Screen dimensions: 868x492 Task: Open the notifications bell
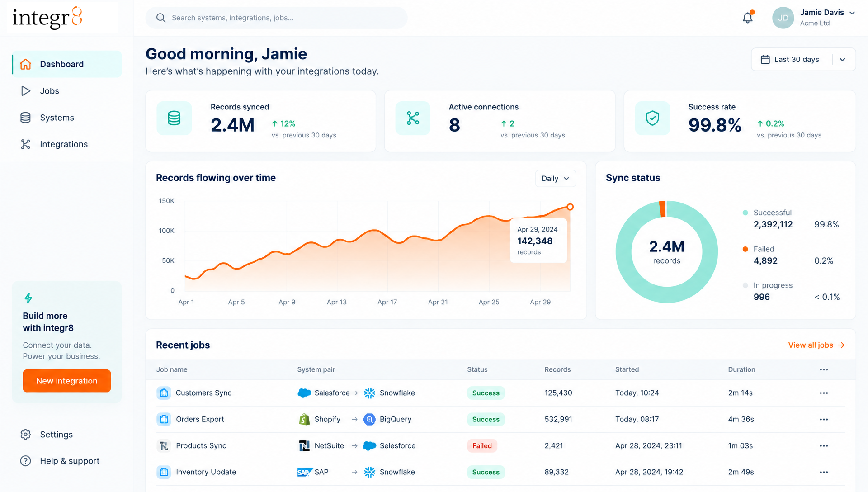tap(748, 18)
